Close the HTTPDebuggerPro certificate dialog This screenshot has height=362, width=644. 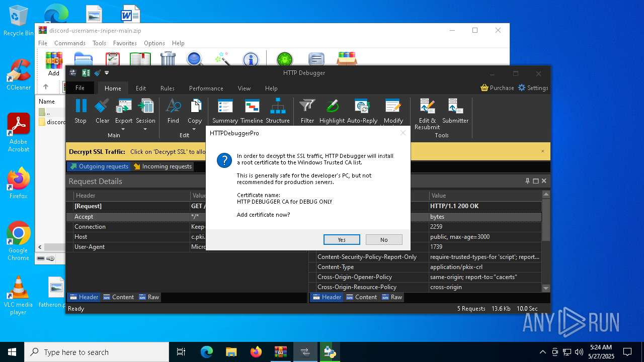(x=403, y=133)
